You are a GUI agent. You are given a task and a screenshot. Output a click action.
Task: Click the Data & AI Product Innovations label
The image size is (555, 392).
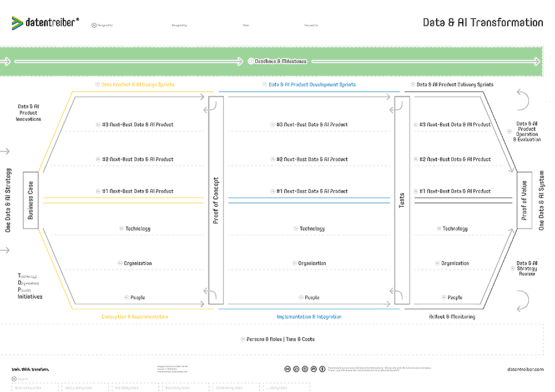[x=28, y=113]
